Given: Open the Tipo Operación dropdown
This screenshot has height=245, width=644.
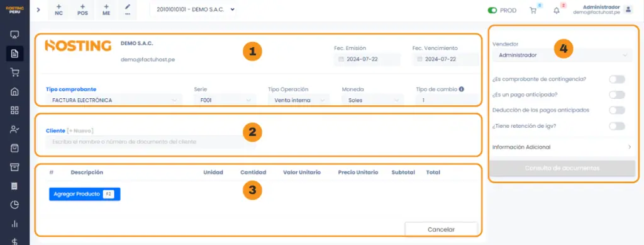Looking at the screenshot, I should coord(299,100).
